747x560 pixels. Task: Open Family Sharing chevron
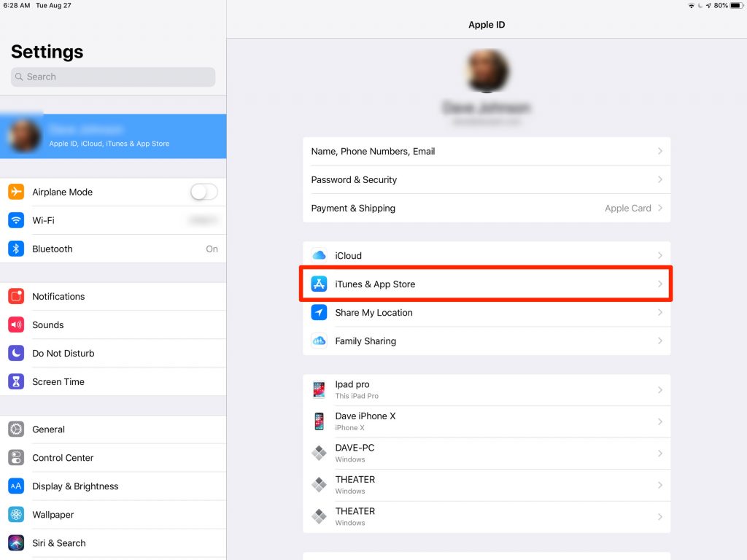[659, 341]
